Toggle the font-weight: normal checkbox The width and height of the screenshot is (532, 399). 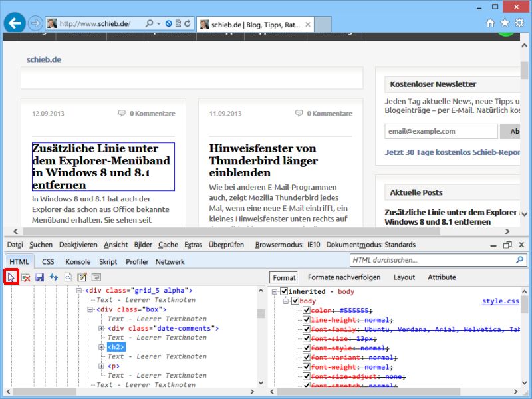307,367
